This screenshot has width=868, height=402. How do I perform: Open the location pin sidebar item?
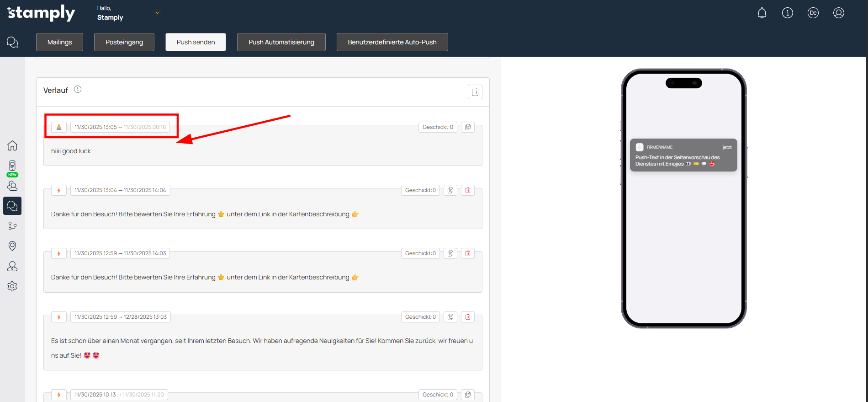coord(12,246)
